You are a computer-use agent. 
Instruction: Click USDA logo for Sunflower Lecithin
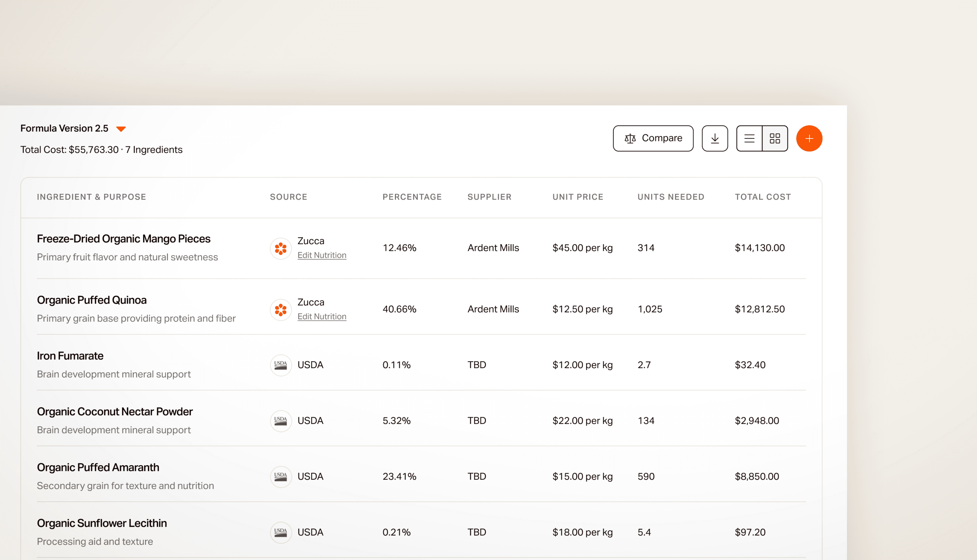(x=281, y=532)
